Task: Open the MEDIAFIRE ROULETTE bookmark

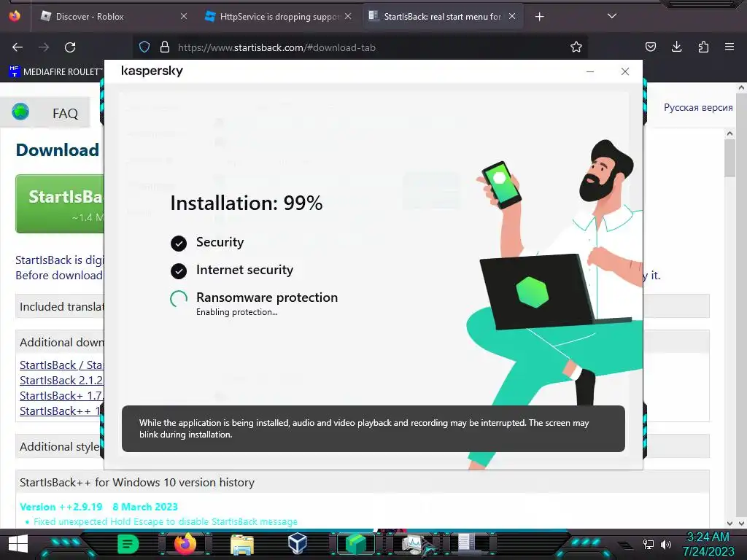Action: (x=55, y=72)
